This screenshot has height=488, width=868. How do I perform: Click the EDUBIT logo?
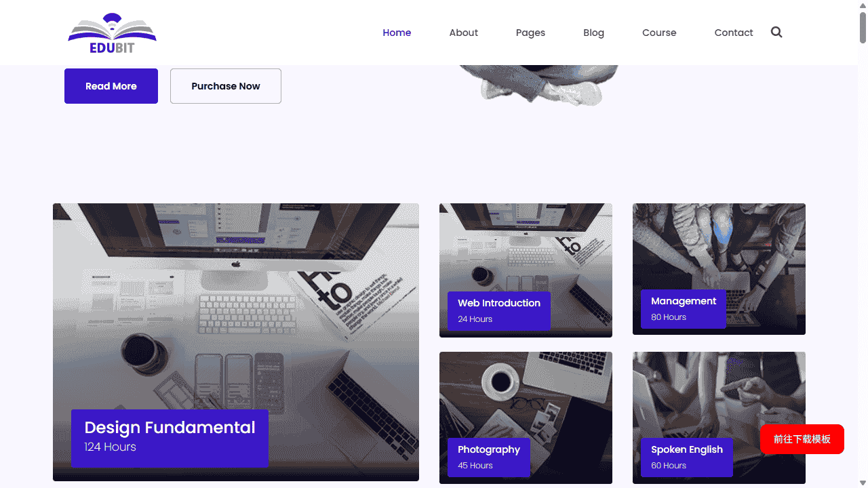(112, 33)
